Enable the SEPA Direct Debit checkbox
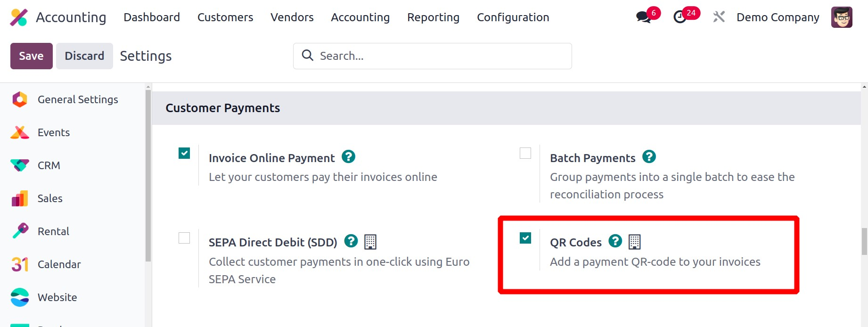The image size is (868, 327). coord(184,238)
